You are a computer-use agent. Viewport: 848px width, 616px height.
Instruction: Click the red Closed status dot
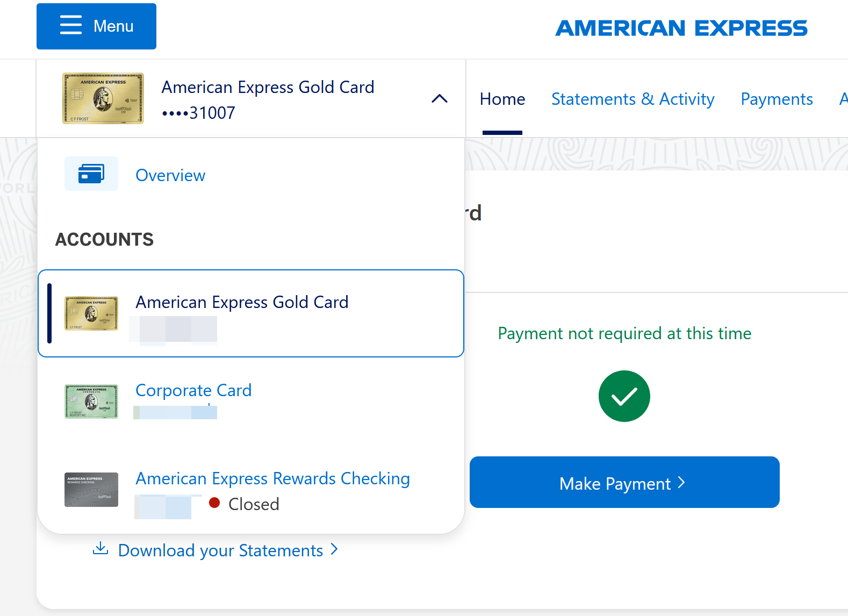coord(214,503)
